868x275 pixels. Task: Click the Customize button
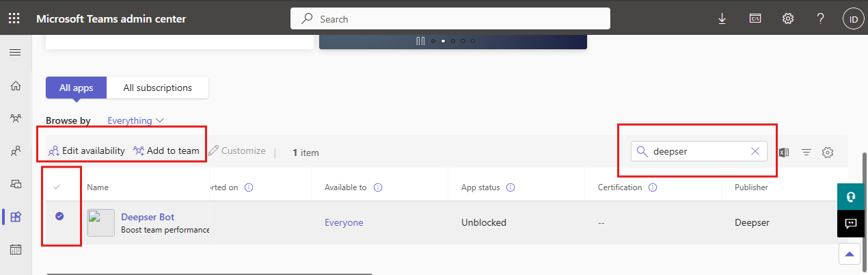[x=236, y=150]
